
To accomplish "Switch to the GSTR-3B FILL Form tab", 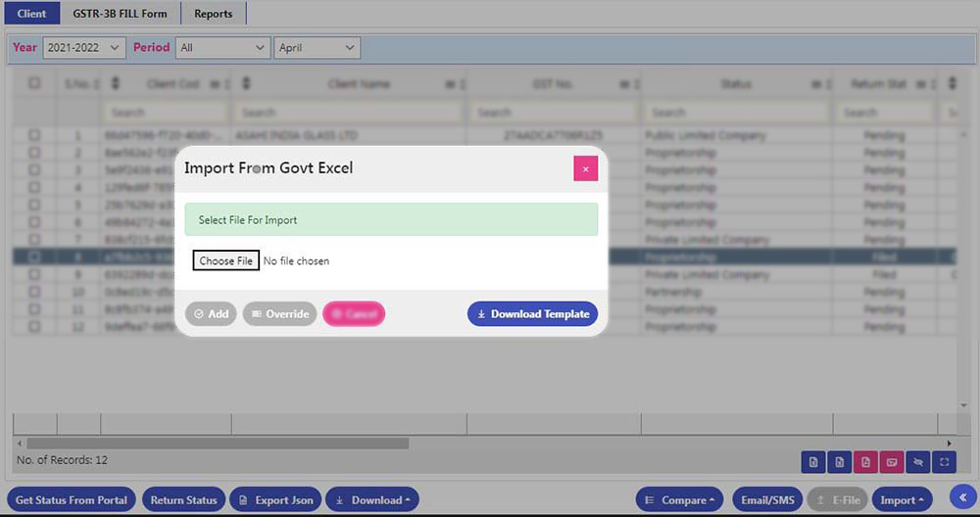I will pyautogui.click(x=120, y=14).
